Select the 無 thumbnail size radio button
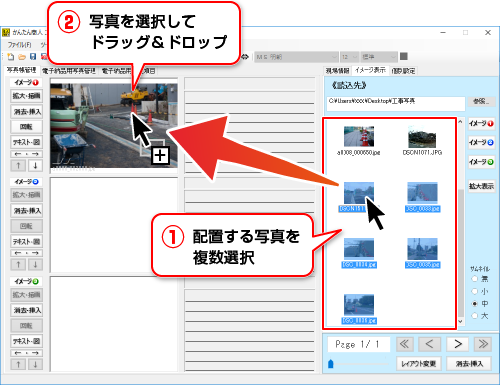The height and width of the screenshot is (385, 500). pos(475,279)
